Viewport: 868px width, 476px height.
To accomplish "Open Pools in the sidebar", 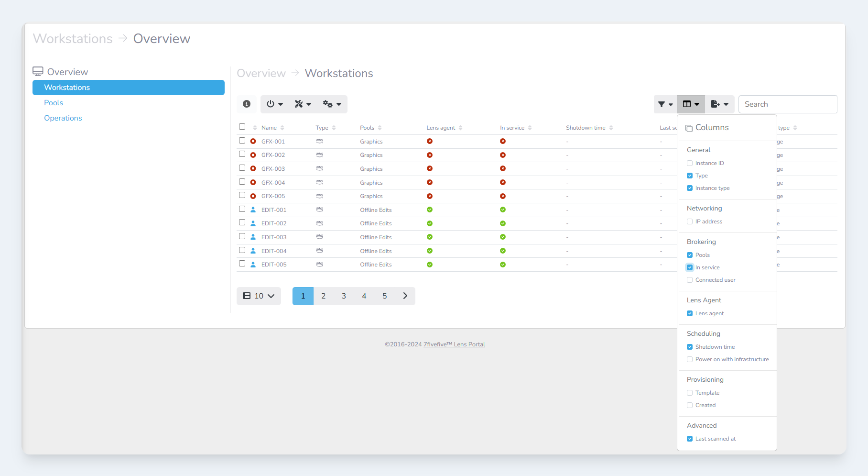I will click(x=54, y=103).
